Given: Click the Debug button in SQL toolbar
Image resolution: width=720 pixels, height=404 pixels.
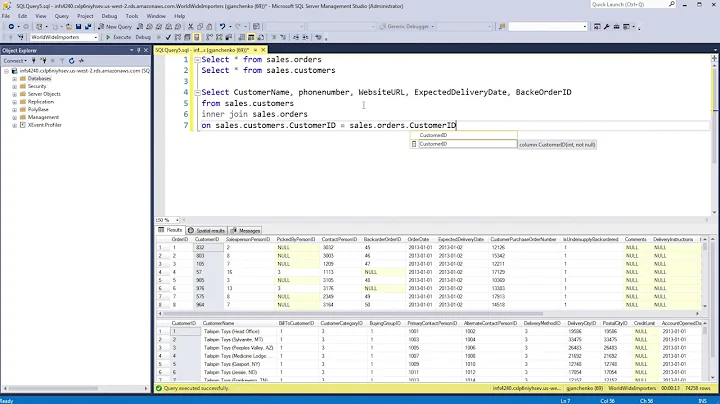Looking at the screenshot, I should 143,37.
